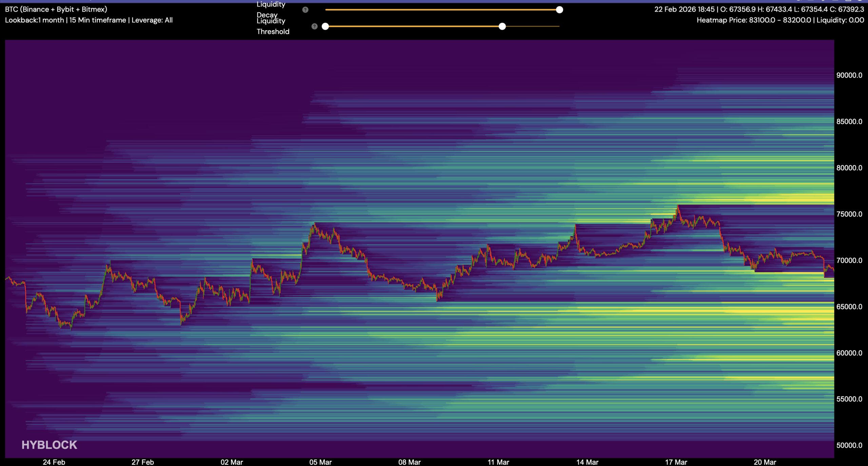
Task: Click the 24 Feb date axis label
Action: (x=54, y=462)
